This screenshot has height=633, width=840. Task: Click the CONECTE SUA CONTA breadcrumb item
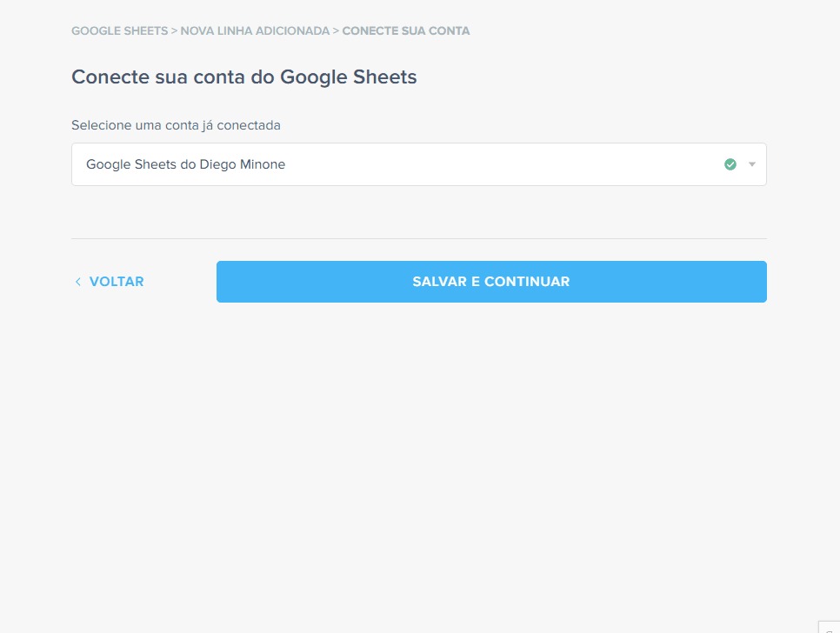click(x=404, y=30)
